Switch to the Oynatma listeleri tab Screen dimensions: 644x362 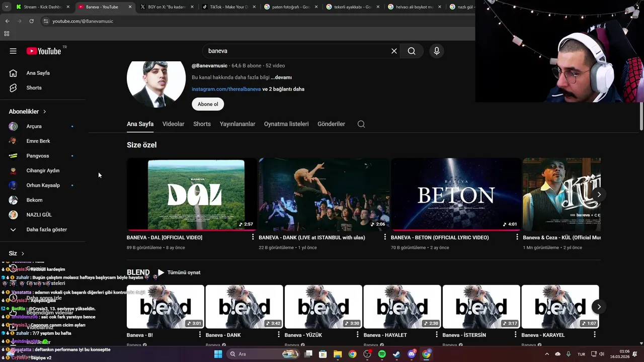point(286,124)
